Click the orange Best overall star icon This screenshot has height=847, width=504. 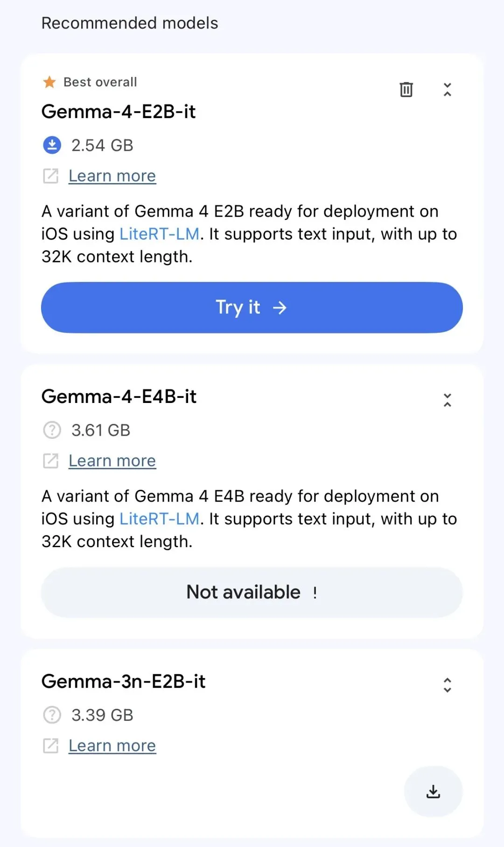(x=49, y=82)
